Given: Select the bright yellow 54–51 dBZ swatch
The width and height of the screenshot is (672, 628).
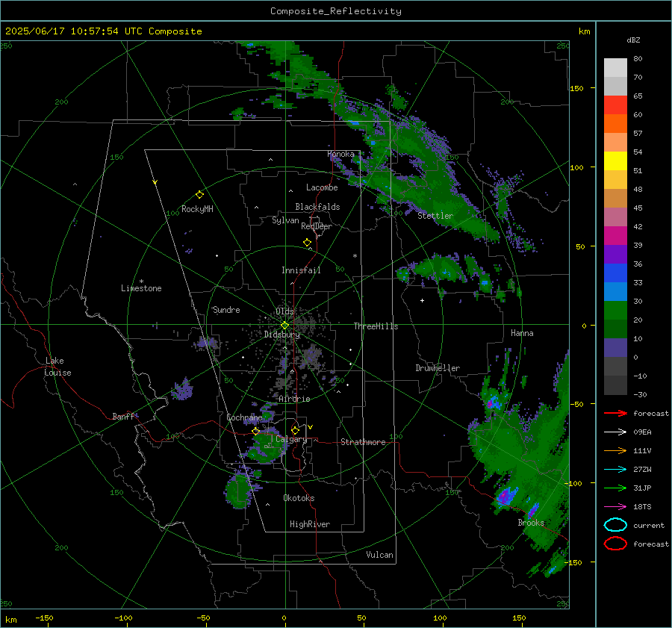Looking at the screenshot, I should click(x=615, y=161).
